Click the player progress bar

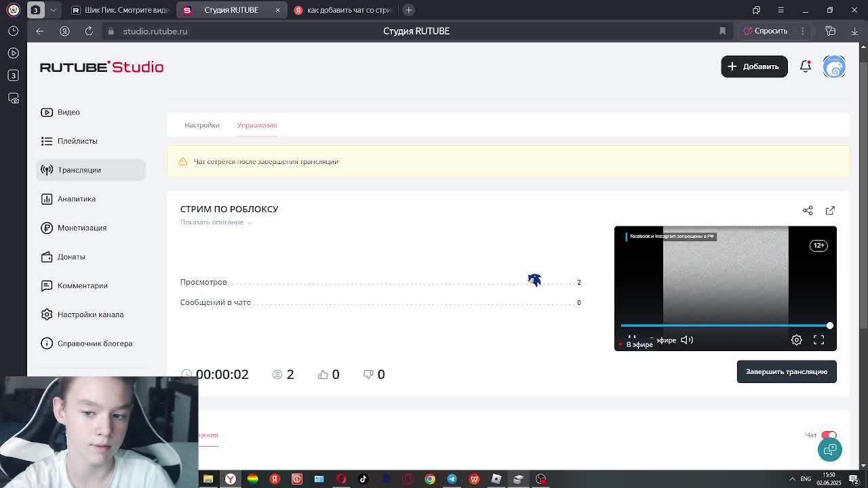click(725, 326)
